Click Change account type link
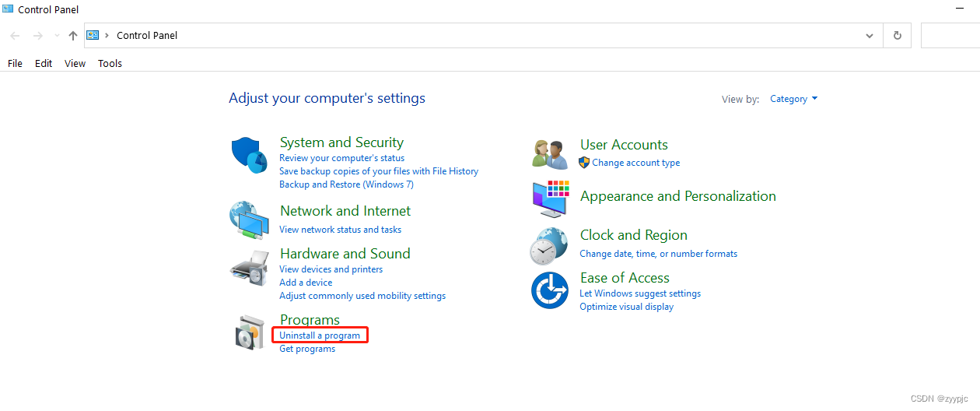The height and width of the screenshot is (411, 980). click(636, 163)
